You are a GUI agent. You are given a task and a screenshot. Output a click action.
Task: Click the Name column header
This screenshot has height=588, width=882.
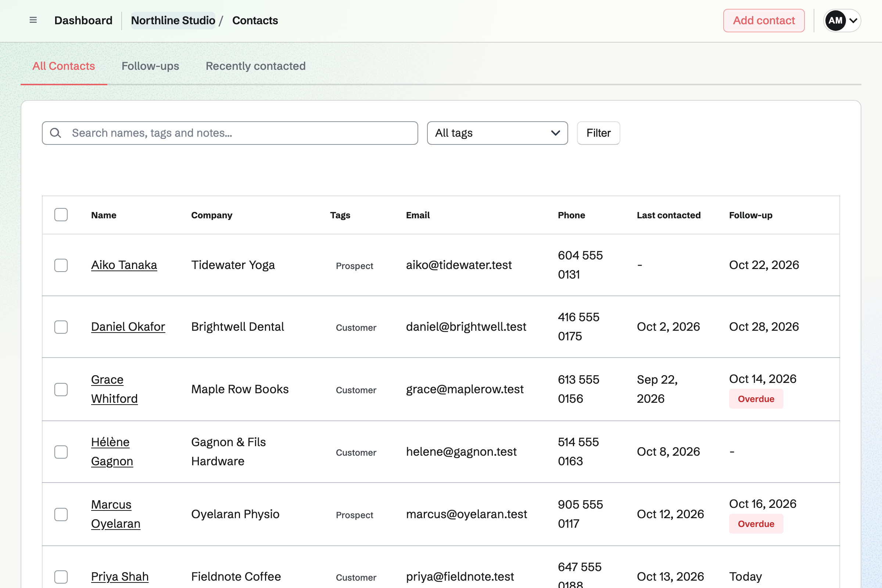point(104,215)
